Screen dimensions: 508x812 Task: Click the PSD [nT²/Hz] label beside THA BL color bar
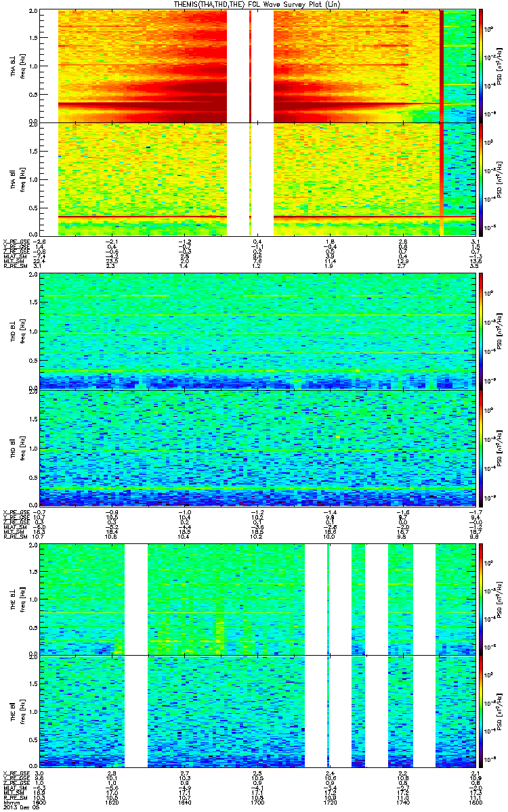pyautogui.click(x=499, y=66)
